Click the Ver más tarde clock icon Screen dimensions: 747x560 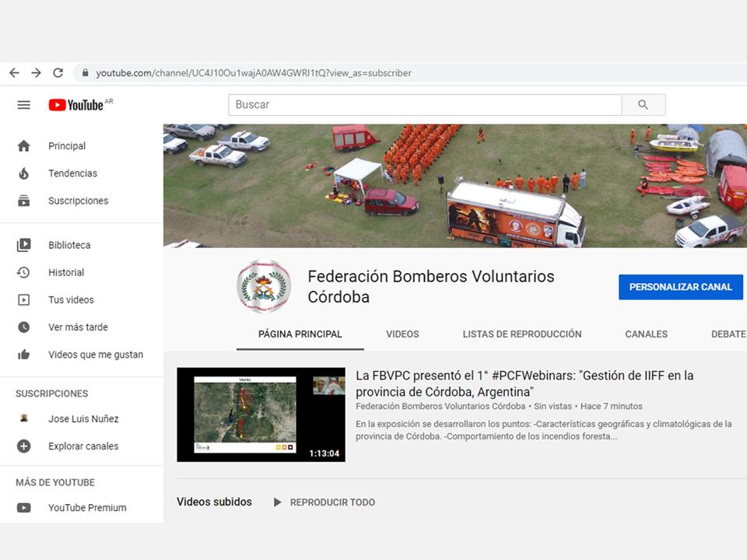pos(24,327)
